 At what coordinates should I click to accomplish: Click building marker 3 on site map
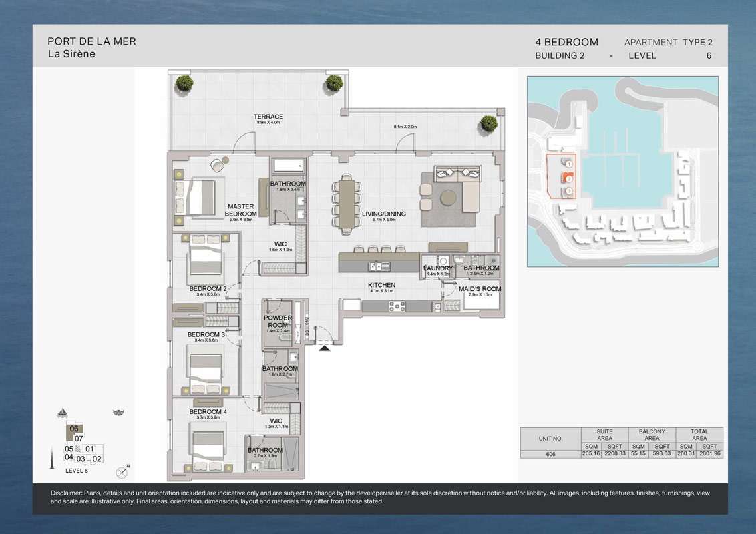pos(568,192)
